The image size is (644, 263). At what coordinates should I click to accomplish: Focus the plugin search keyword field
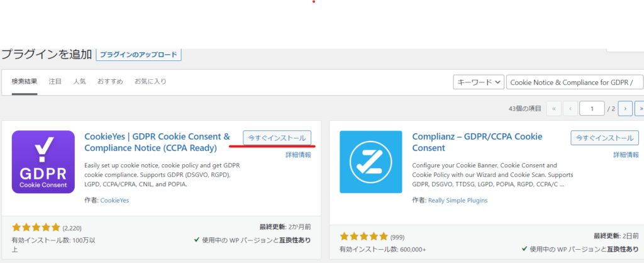point(575,82)
